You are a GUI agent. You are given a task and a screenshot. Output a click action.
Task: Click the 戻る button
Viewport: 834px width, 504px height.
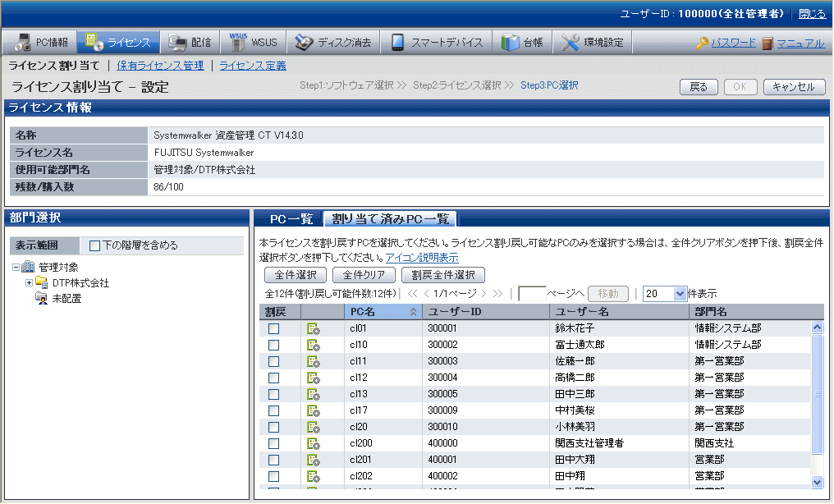(x=699, y=87)
